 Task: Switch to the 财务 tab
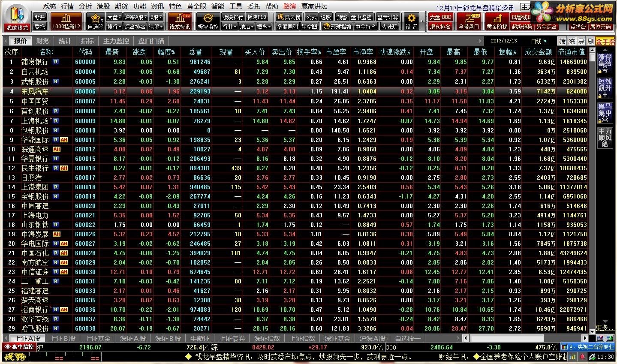pos(42,41)
